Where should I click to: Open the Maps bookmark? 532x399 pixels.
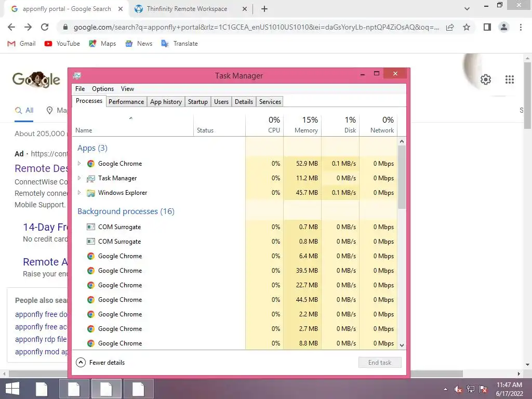[102, 44]
